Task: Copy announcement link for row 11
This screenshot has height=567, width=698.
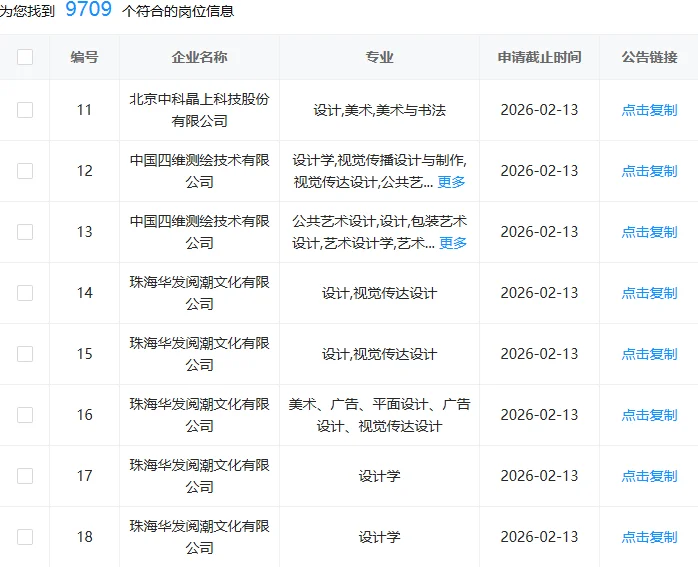Action: (x=649, y=110)
